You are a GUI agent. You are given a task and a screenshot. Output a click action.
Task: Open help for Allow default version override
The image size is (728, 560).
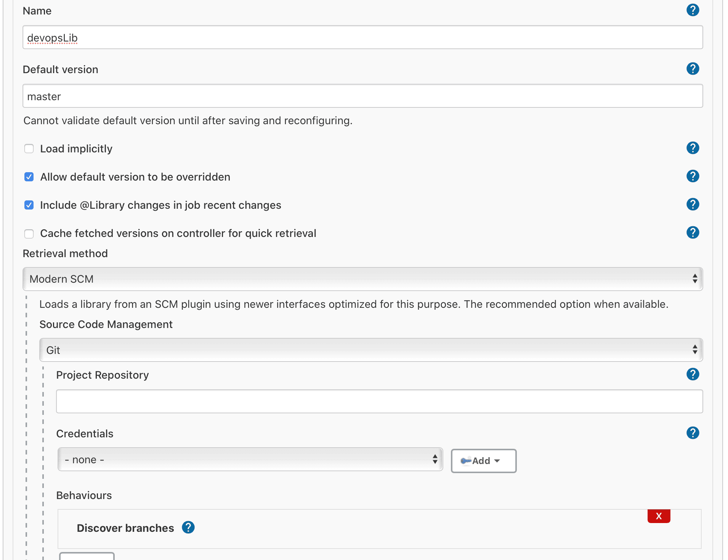[693, 176]
